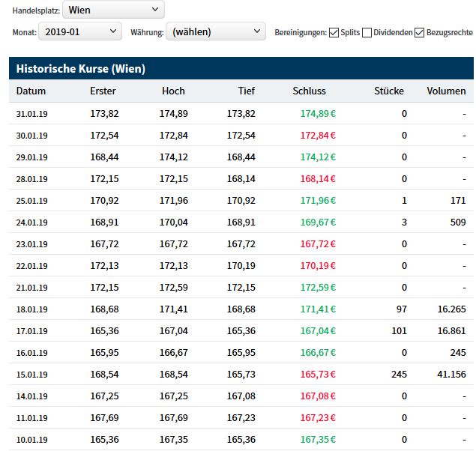Click the Hoch column header
The image size is (476, 451).
(173, 91)
